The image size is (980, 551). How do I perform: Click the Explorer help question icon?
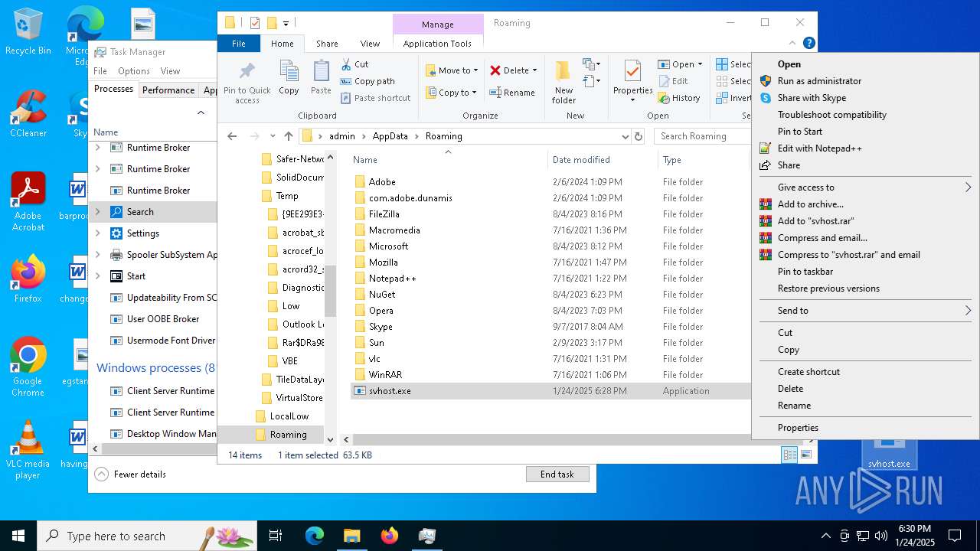click(x=808, y=43)
